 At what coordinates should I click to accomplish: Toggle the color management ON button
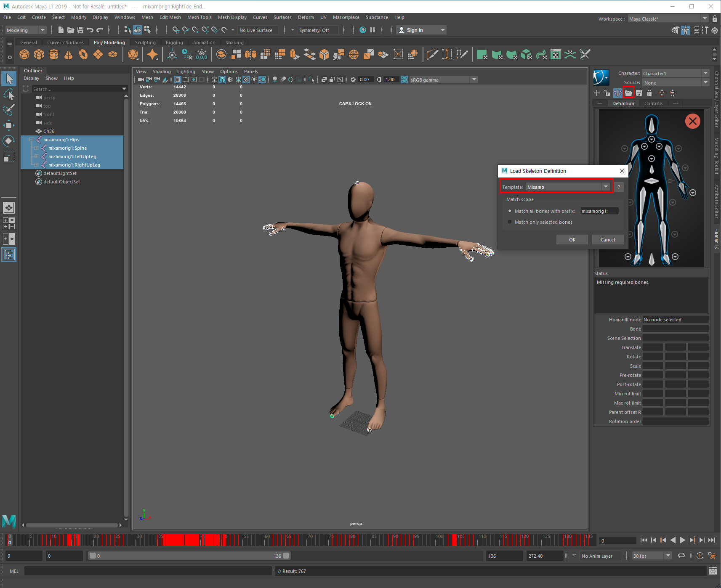click(x=404, y=79)
